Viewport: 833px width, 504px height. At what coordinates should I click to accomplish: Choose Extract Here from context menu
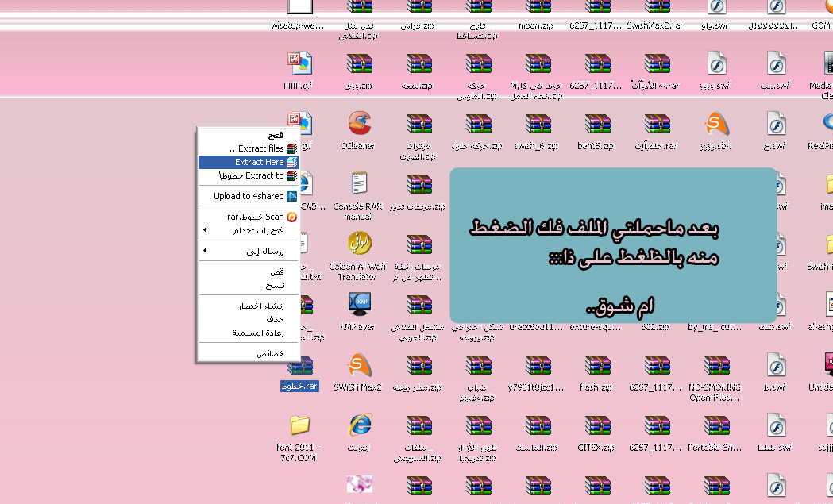click(x=248, y=162)
